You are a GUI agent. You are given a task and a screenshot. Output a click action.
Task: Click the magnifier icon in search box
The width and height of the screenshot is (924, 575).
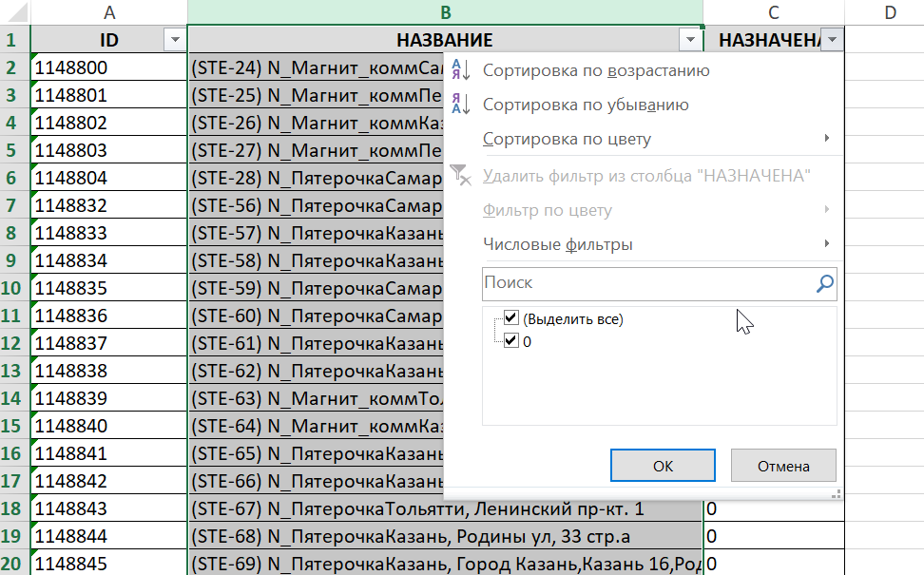click(824, 283)
